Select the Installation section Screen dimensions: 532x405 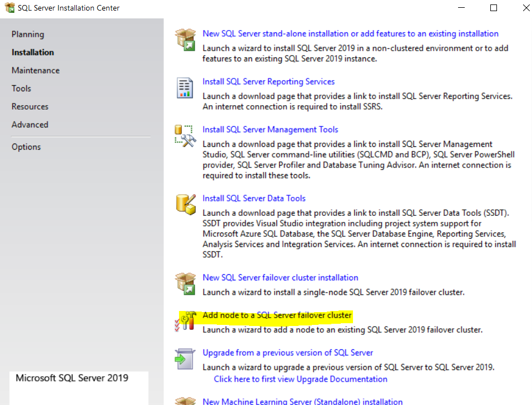(33, 52)
